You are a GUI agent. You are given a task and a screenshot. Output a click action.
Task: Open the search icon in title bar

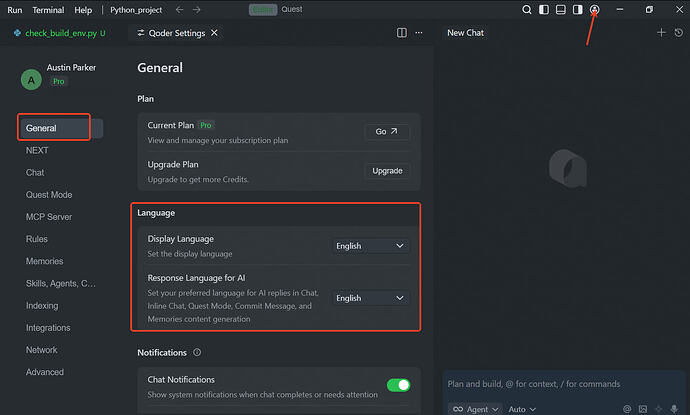(x=526, y=10)
